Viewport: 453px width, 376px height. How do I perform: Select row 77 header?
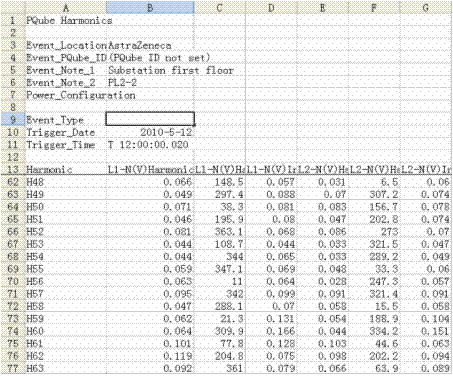point(13,368)
